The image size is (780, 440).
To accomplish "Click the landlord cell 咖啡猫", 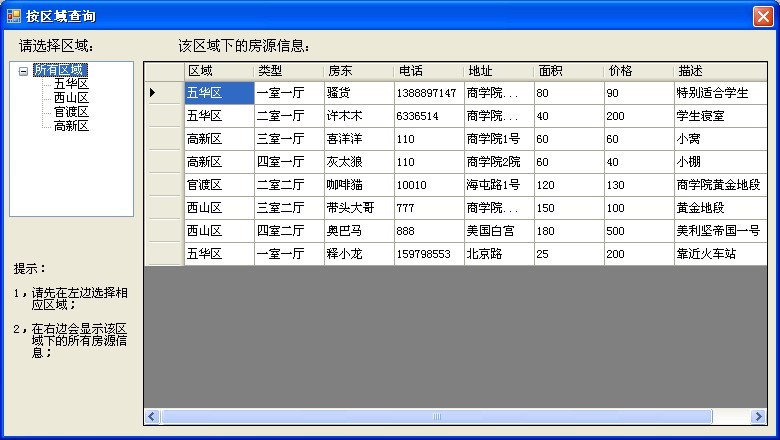I will pos(359,185).
